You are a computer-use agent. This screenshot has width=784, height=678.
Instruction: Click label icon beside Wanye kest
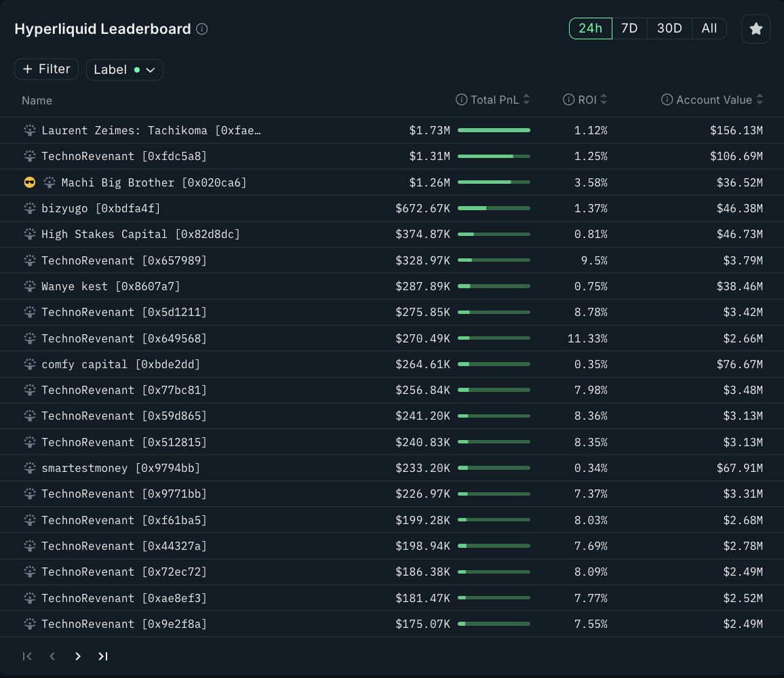click(x=29, y=287)
